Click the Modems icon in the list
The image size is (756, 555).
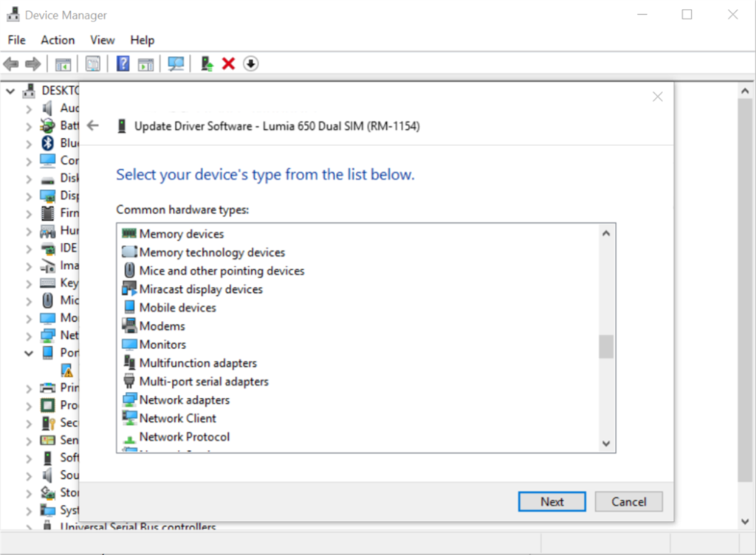coord(129,325)
